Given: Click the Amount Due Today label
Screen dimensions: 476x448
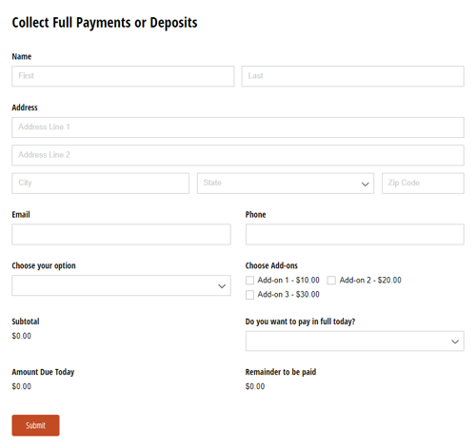Looking at the screenshot, I should point(43,372).
